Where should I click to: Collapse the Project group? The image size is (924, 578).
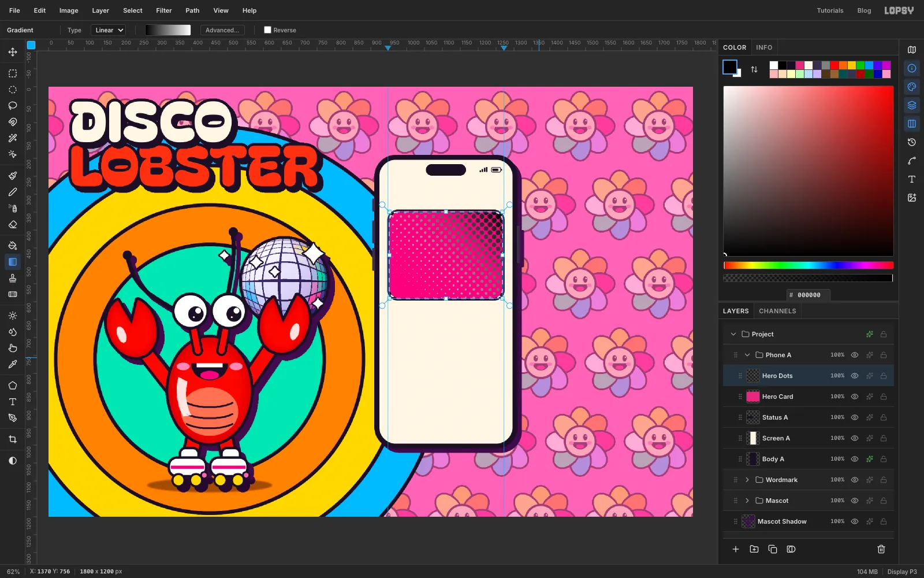tap(733, 334)
